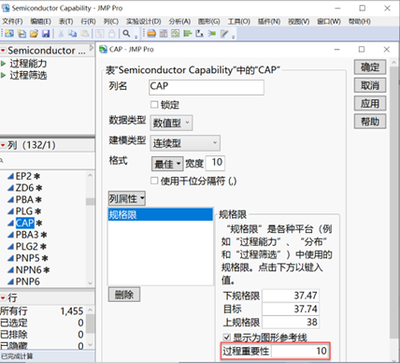Viewport: 400px width, 363px height.
Task: Click the 过程重要性 value field
Action: [300, 351]
